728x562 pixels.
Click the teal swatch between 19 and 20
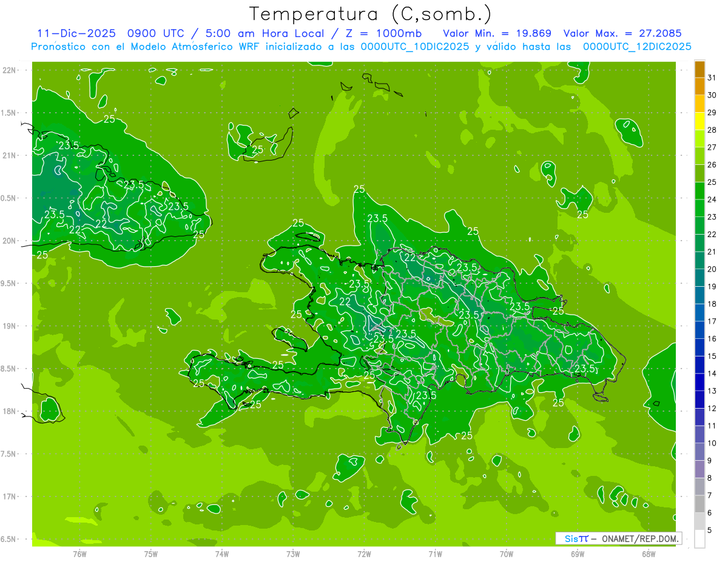699,278
